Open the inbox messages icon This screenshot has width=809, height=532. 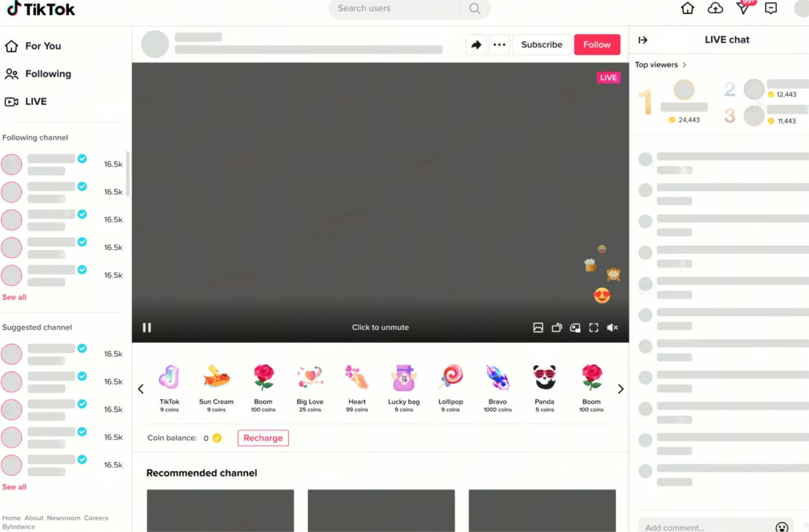[x=770, y=8]
